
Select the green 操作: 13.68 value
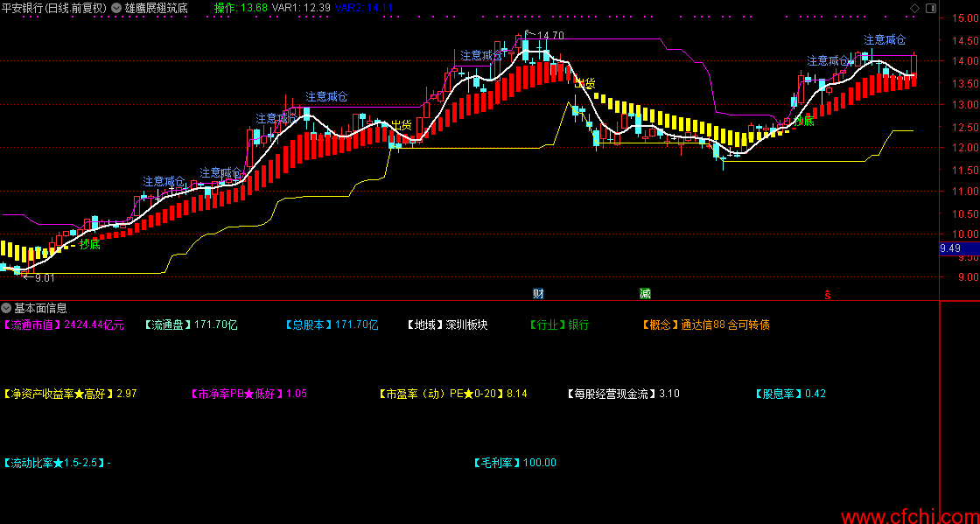pos(241,8)
